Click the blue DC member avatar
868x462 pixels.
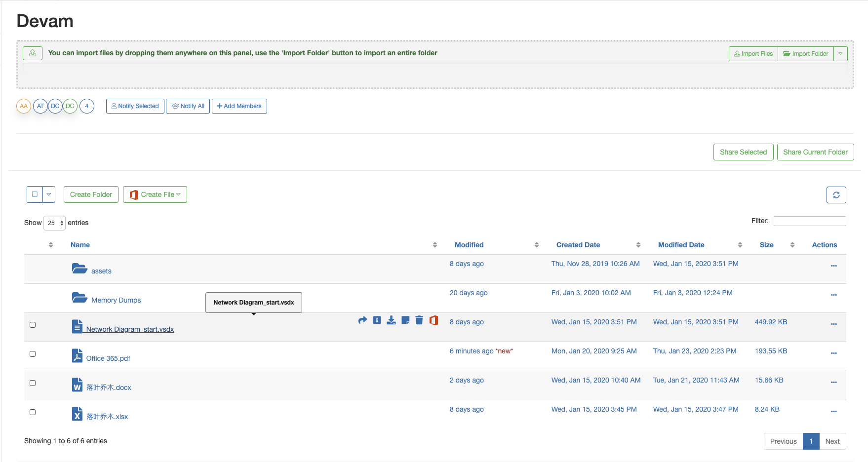click(x=55, y=106)
